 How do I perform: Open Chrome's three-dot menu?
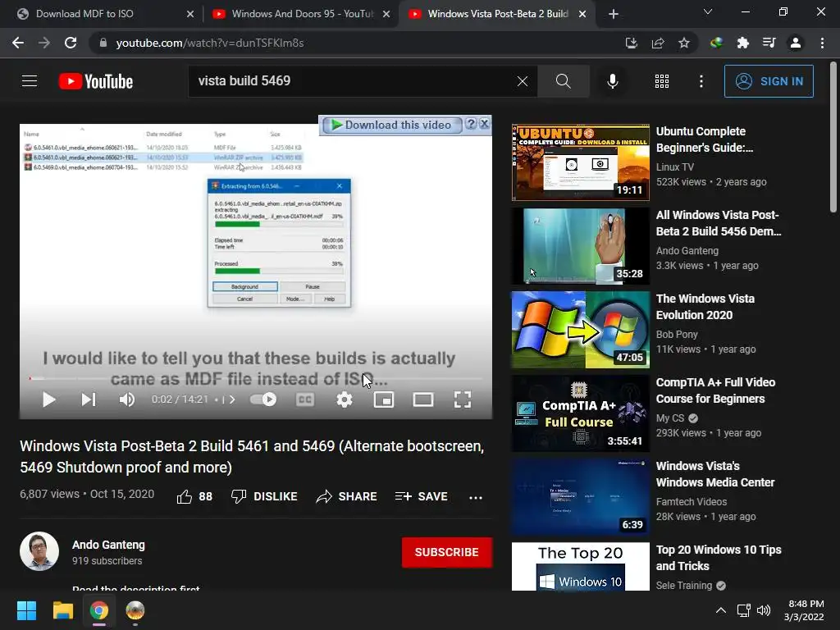pyautogui.click(x=822, y=43)
